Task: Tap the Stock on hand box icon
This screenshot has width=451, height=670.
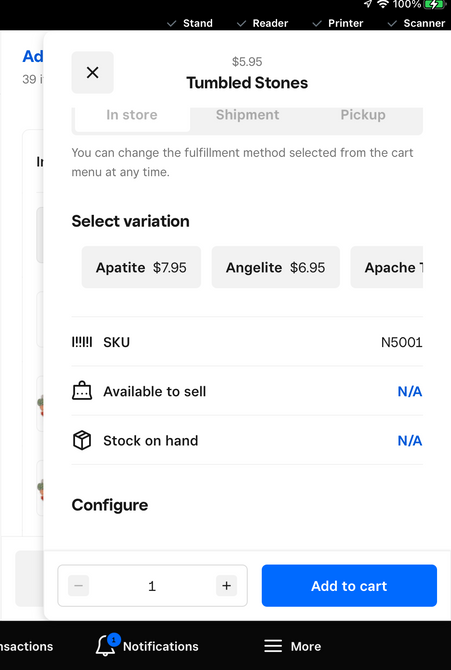Action: click(82, 440)
